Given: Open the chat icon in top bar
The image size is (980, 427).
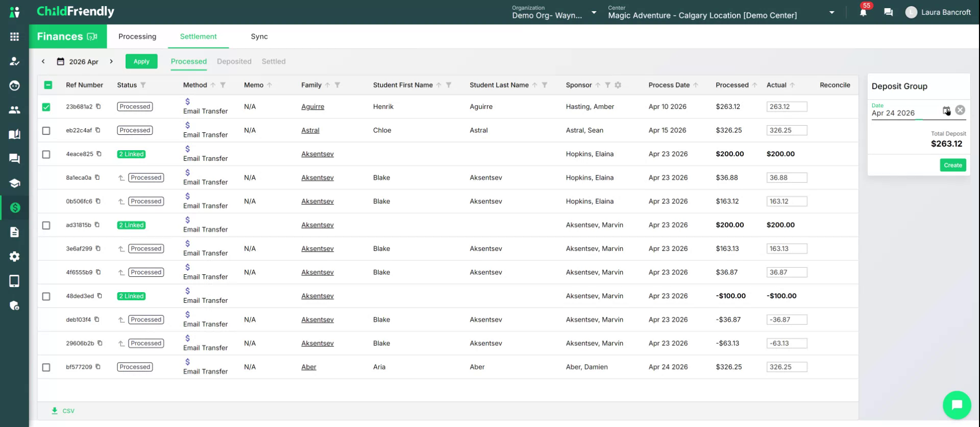Looking at the screenshot, I should click(x=888, y=12).
